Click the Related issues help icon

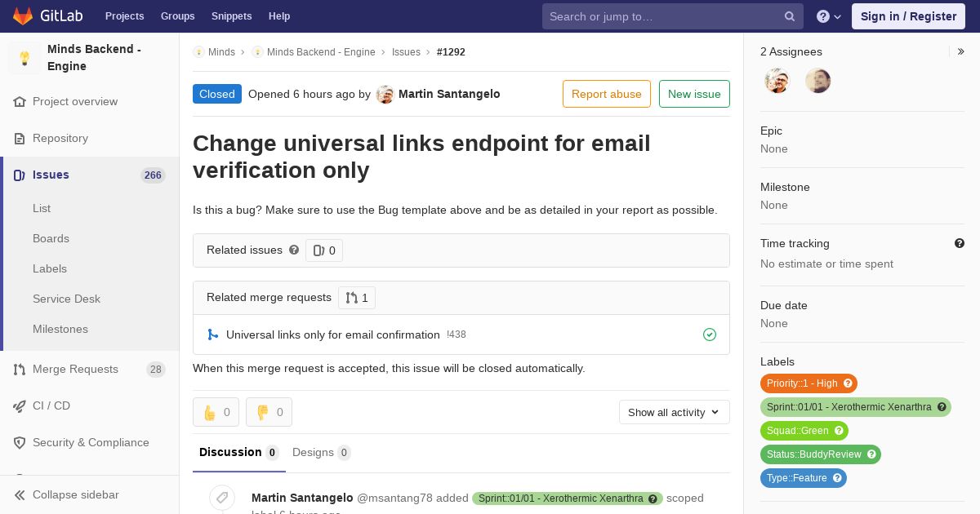point(294,250)
